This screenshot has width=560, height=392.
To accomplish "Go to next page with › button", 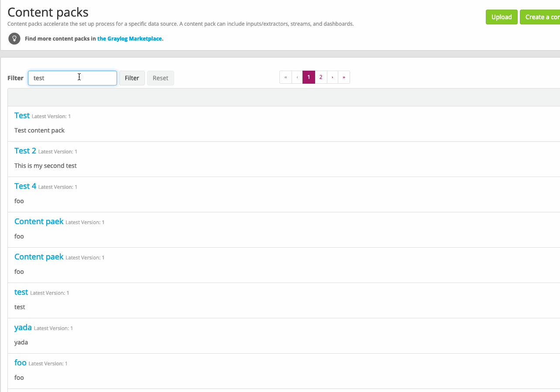I will pos(333,77).
